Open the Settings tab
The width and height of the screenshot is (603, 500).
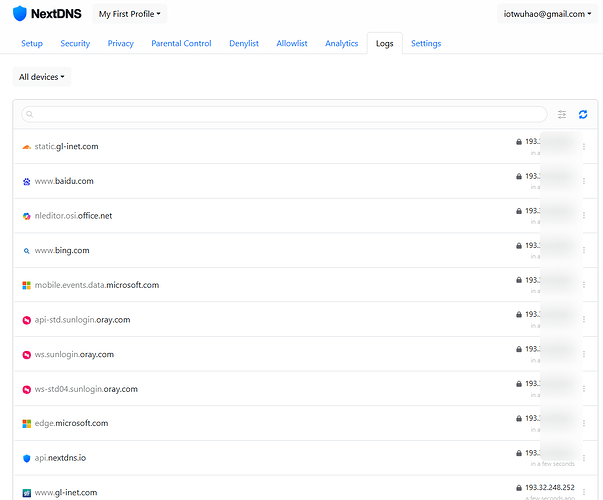point(425,44)
